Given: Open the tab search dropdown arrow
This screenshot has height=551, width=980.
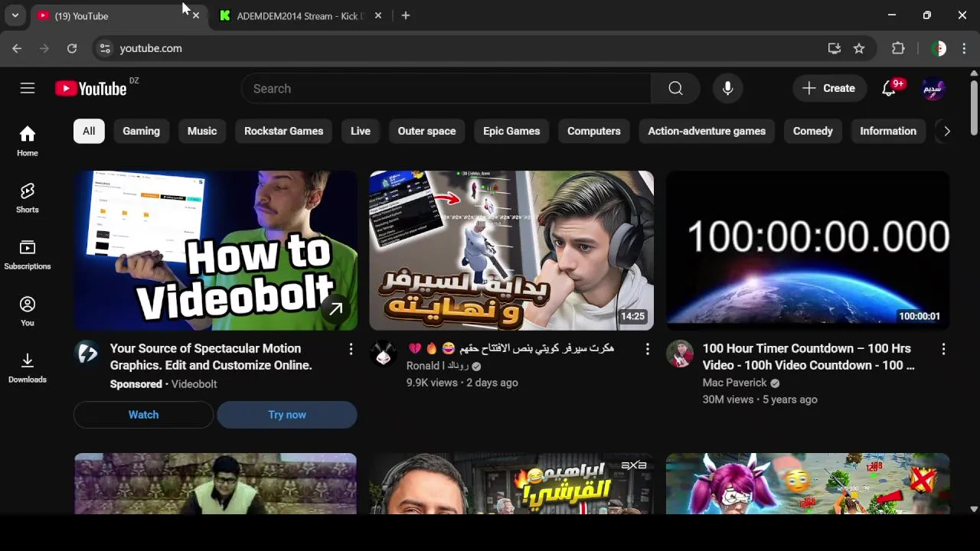Looking at the screenshot, I should pos(15,15).
